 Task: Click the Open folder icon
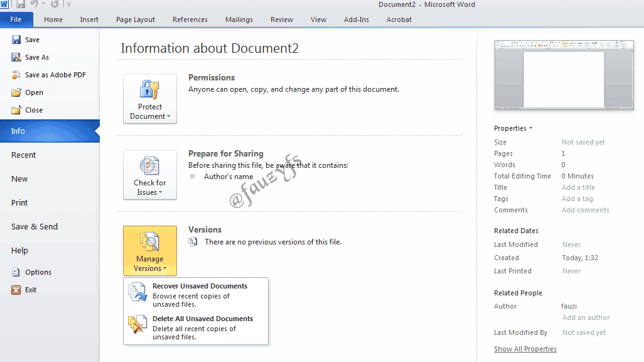16,92
